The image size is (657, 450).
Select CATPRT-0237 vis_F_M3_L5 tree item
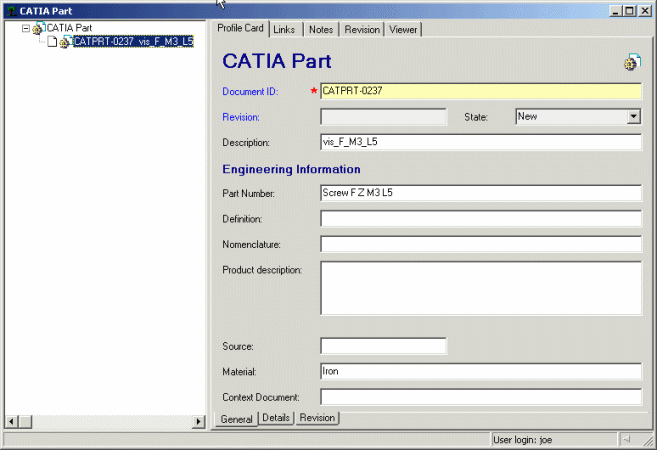[x=132, y=43]
